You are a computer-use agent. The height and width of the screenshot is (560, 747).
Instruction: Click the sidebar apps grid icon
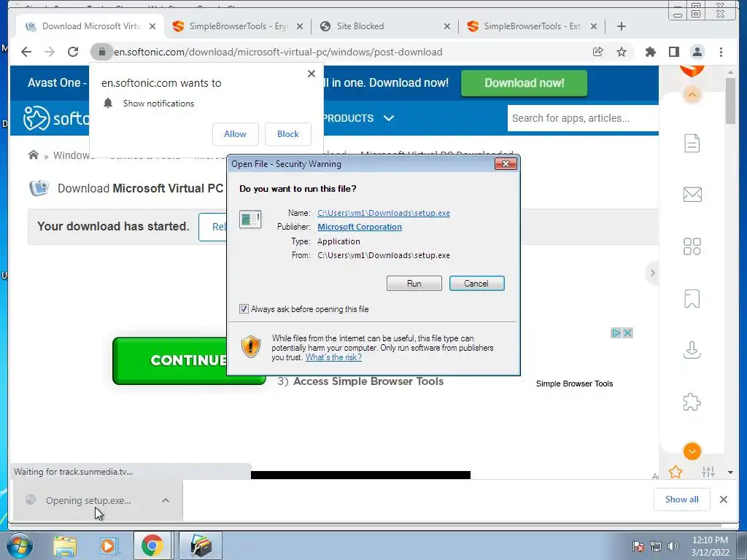(692, 246)
